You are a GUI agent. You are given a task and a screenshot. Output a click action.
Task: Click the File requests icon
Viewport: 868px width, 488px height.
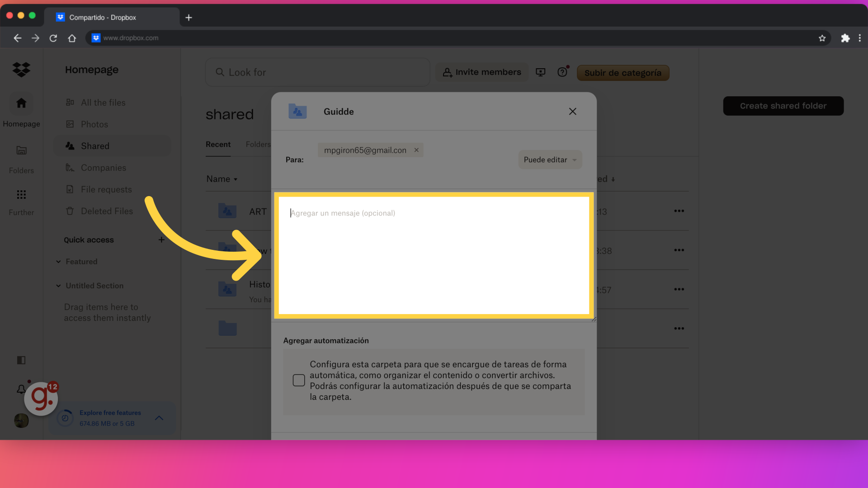point(70,189)
